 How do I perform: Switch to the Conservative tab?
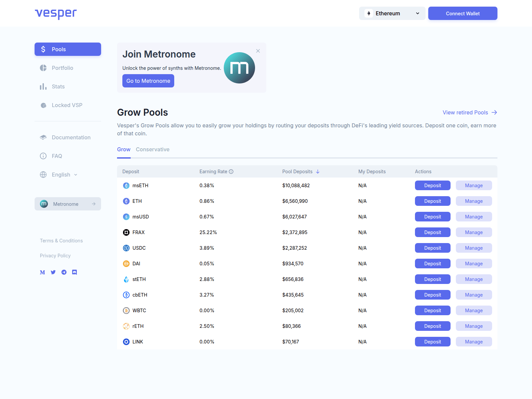coord(153,150)
